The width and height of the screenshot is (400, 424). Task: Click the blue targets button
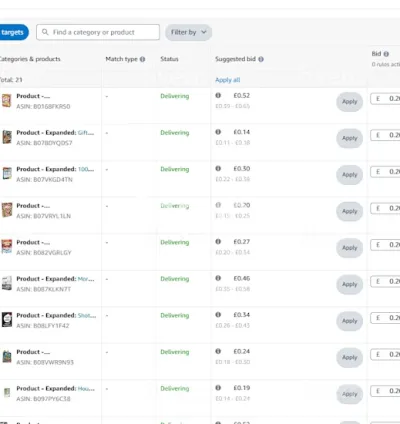(13, 32)
